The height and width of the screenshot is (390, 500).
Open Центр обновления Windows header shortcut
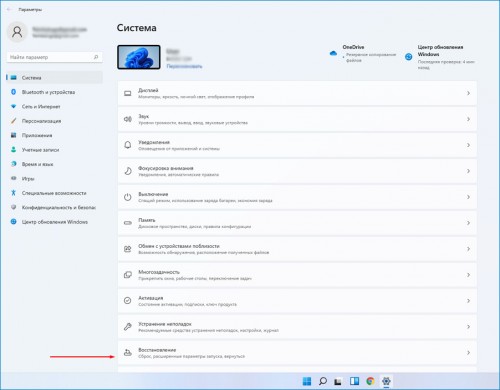click(x=440, y=57)
